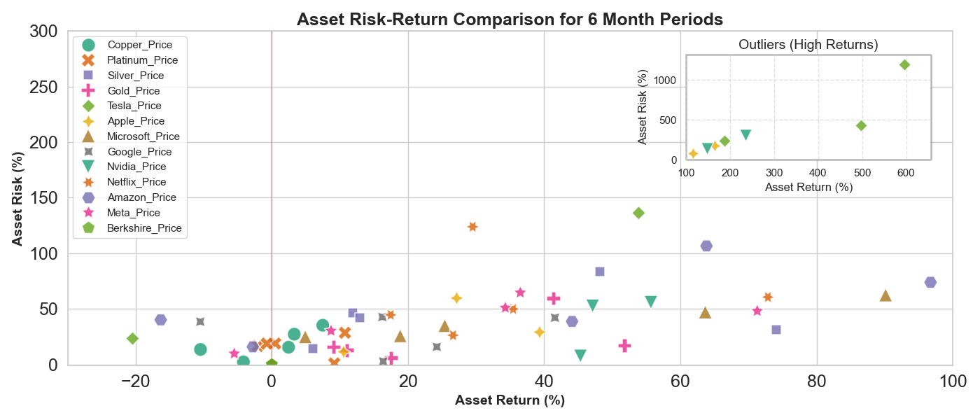Click the 'Outliers (High Returns)' inset title

808,45
